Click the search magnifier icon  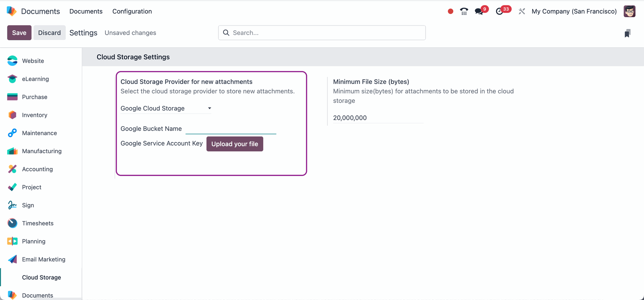226,33
